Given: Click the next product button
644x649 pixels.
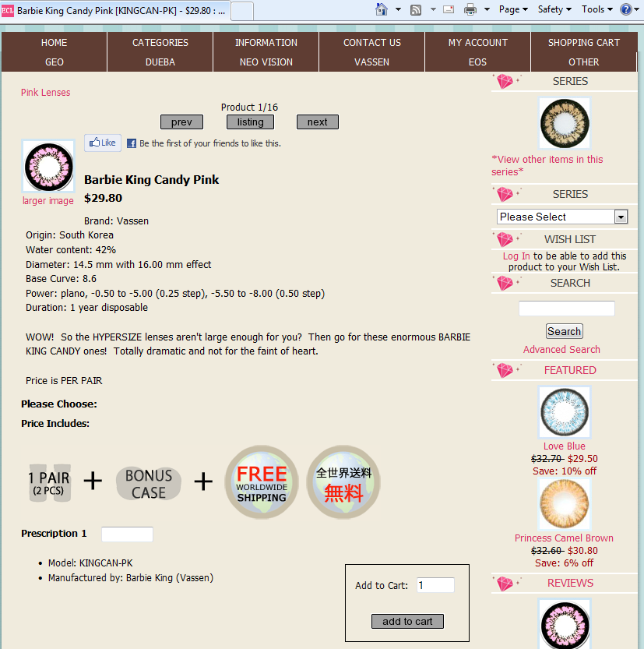Looking at the screenshot, I should point(317,122).
